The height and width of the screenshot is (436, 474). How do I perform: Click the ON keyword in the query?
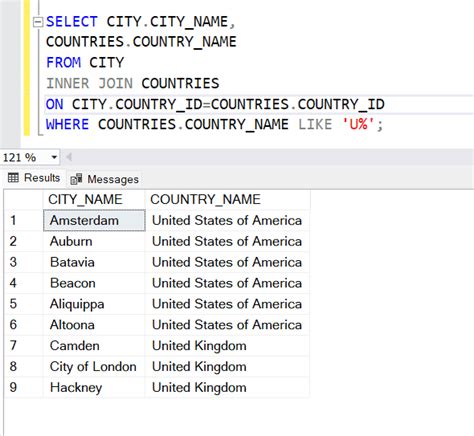(x=54, y=104)
